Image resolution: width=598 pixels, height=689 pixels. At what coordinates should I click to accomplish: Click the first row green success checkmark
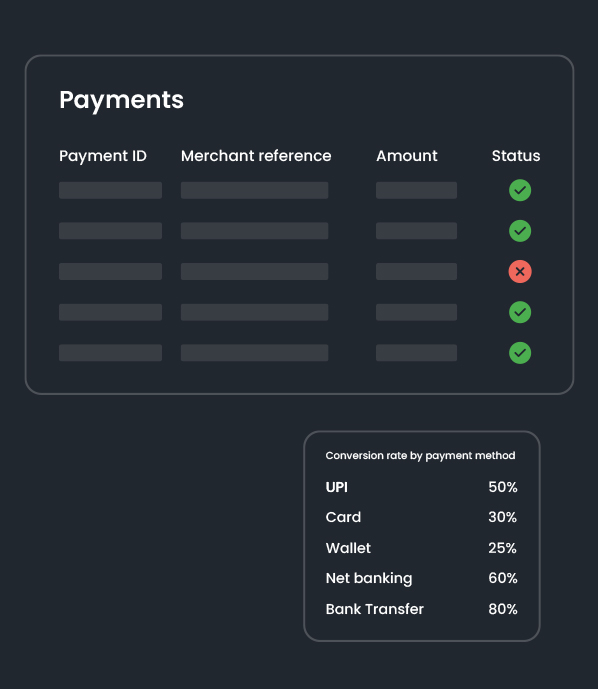click(520, 190)
